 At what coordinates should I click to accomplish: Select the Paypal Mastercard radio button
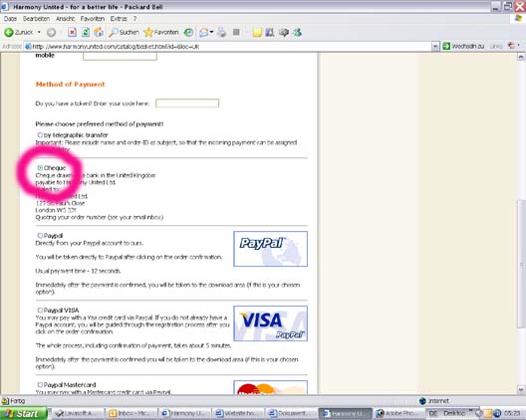[40, 385]
